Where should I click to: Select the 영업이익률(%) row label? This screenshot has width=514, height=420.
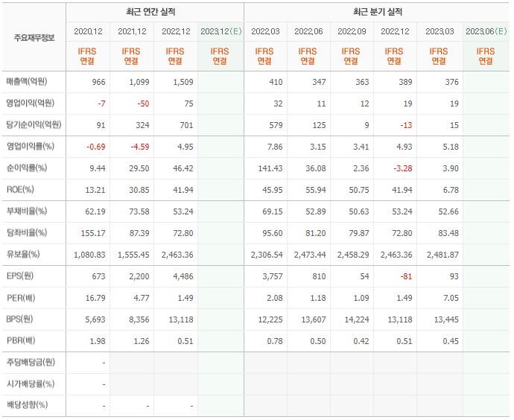[31, 147]
